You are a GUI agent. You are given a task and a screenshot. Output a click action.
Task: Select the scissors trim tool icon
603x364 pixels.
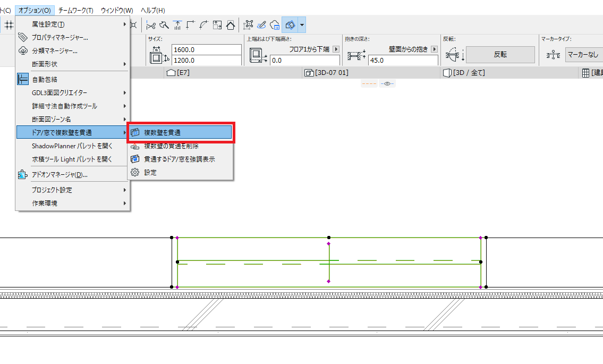coord(151,26)
